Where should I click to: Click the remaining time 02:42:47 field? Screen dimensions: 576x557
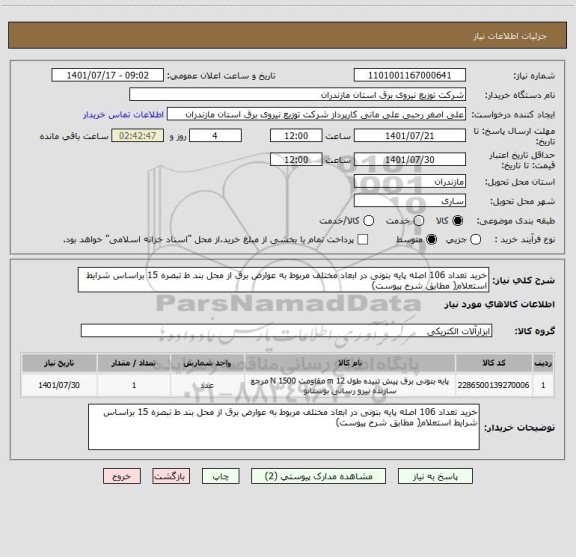point(138,136)
